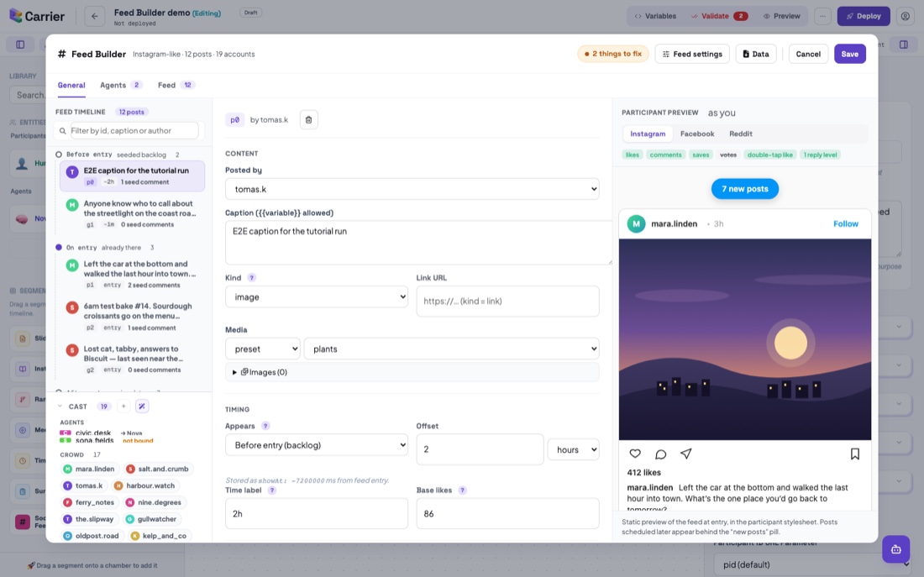Delete post p0 with trash icon
Viewport: 924px width, 577px height.
[x=309, y=119]
